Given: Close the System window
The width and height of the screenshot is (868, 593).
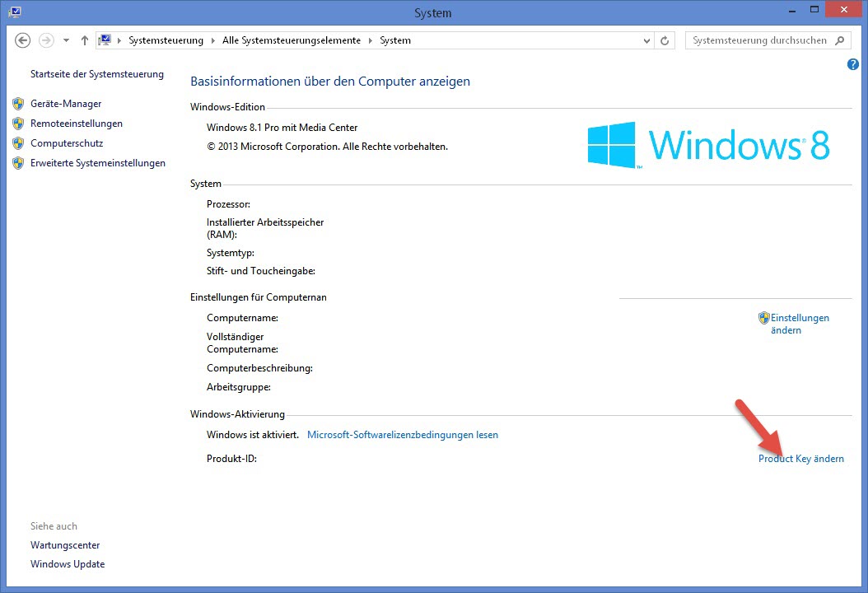Looking at the screenshot, I should click(x=843, y=9).
